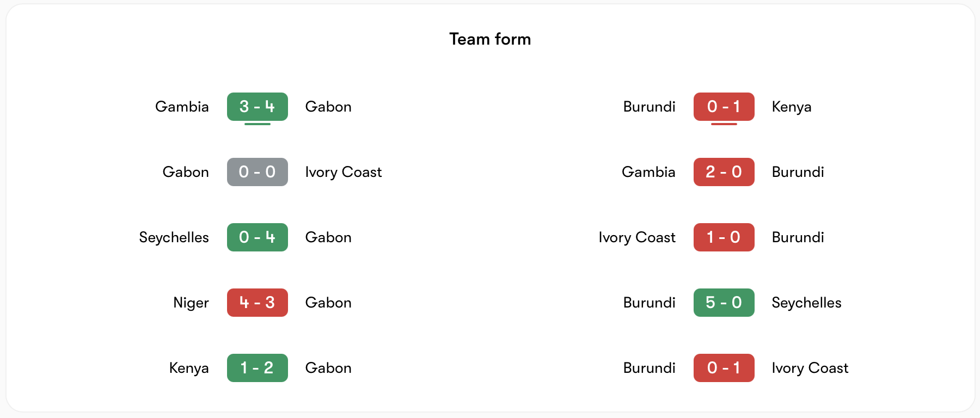Open Gambia beside the 2 - 0 score
The image size is (980, 418).
[x=648, y=172]
